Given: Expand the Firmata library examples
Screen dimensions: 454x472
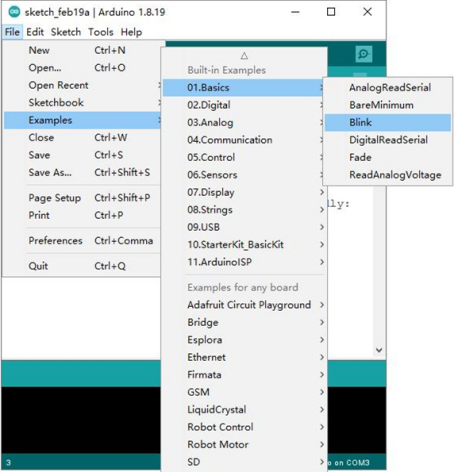Looking at the screenshot, I should pyautogui.click(x=244, y=375).
